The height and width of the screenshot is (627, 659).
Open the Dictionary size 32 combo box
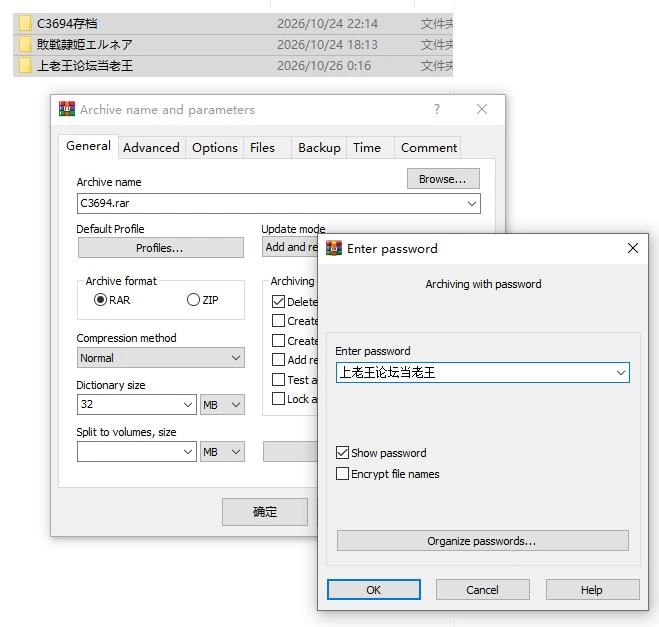pos(137,404)
